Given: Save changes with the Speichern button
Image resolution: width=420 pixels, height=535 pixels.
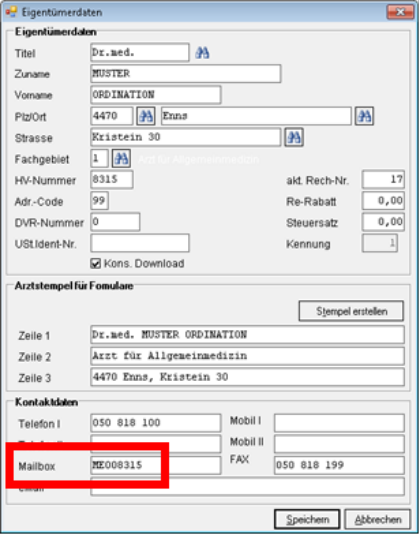Looking at the screenshot, I should click(307, 519).
